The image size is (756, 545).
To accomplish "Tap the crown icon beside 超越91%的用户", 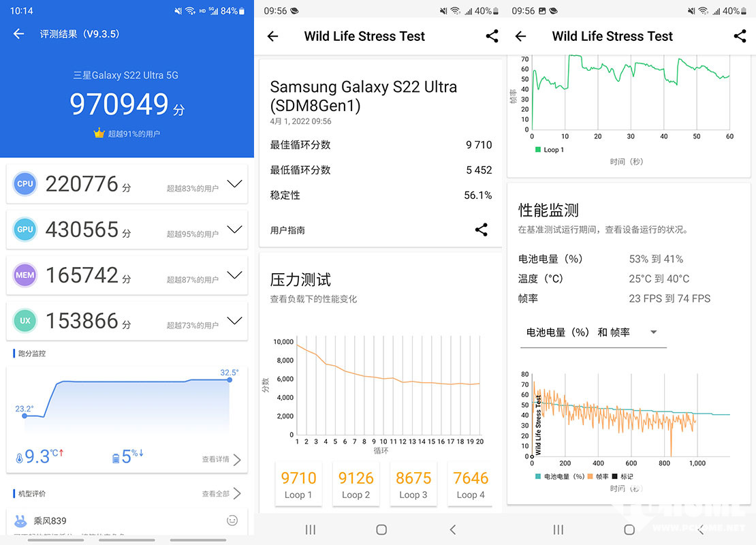I will 99,133.
